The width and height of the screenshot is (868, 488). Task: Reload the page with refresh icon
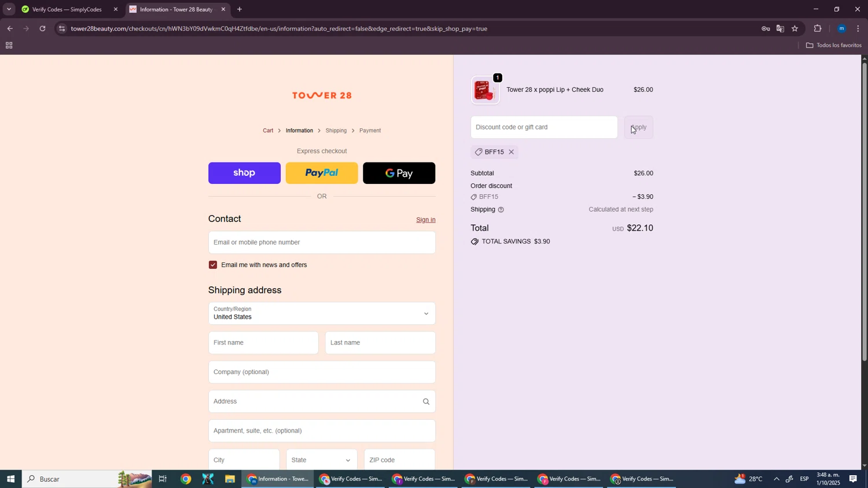[x=42, y=28]
